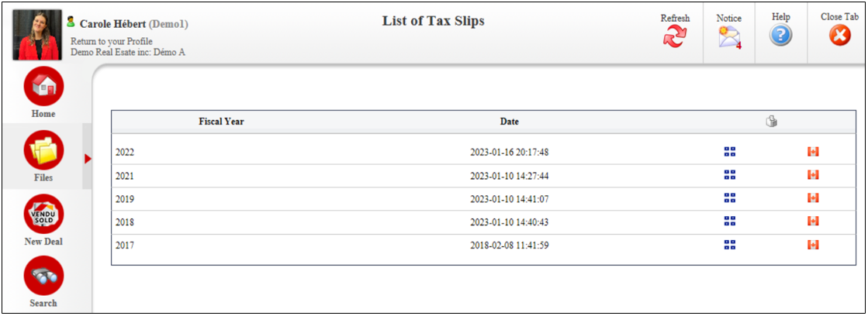Sort by the Fiscal Year column header

coord(221,122)
